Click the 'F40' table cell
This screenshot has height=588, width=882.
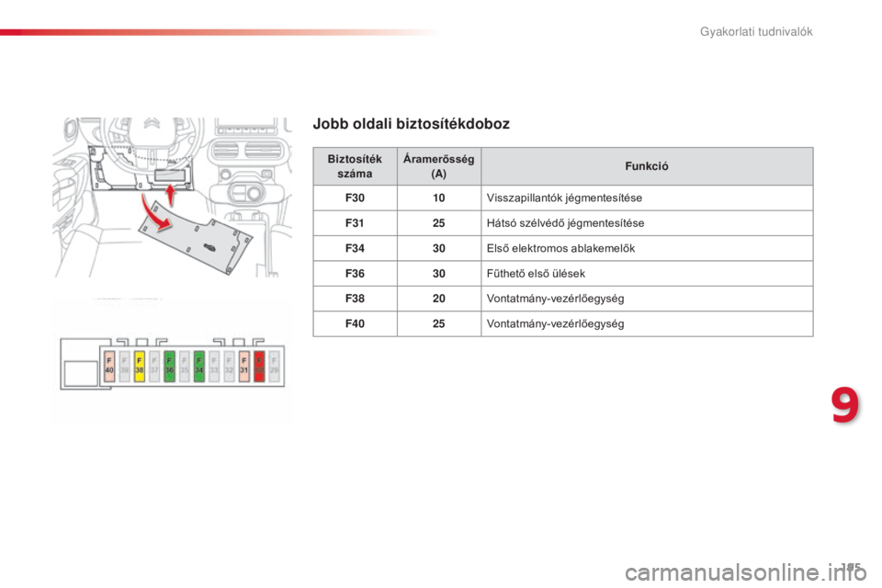(x=355, y=324)
